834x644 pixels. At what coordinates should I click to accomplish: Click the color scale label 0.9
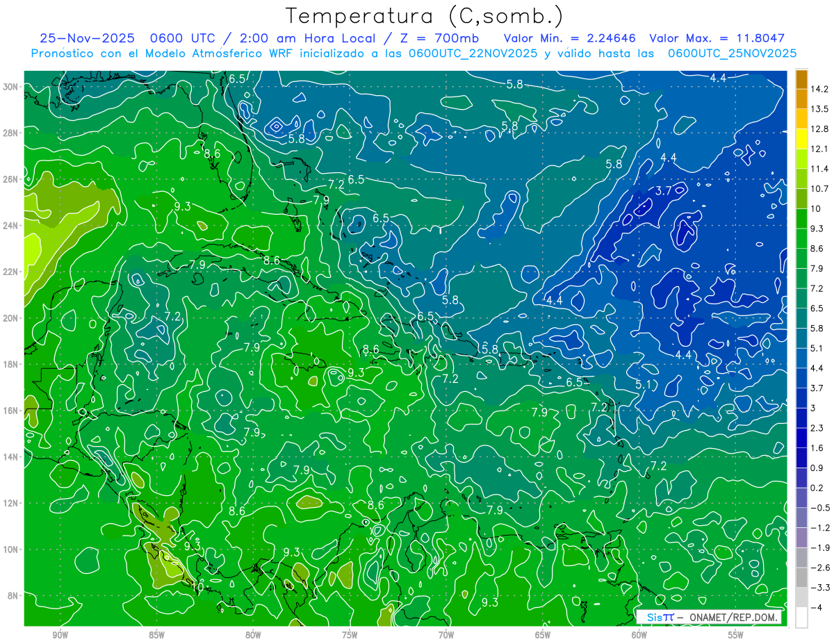point(817,468)
